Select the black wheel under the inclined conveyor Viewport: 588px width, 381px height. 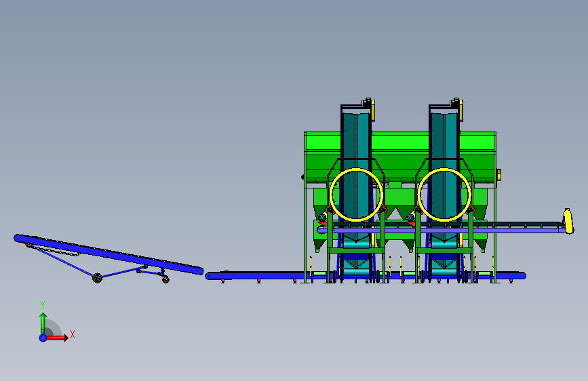[97, 278]
